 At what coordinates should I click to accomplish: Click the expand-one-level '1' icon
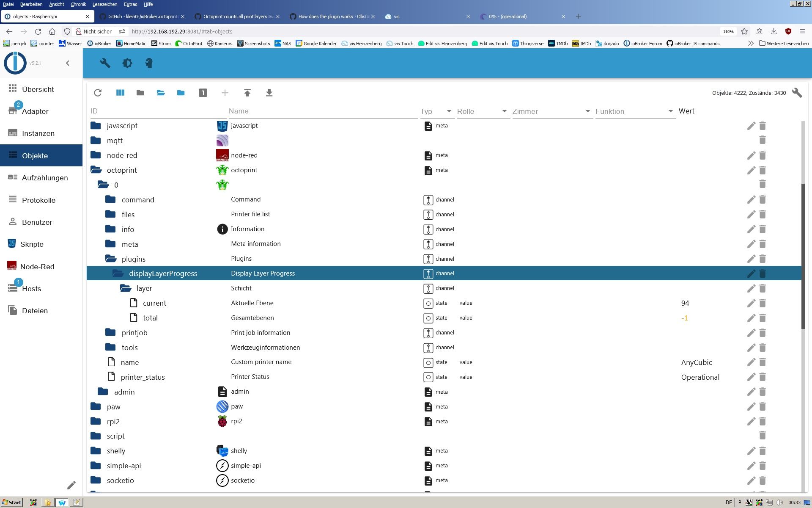[203, 93]
